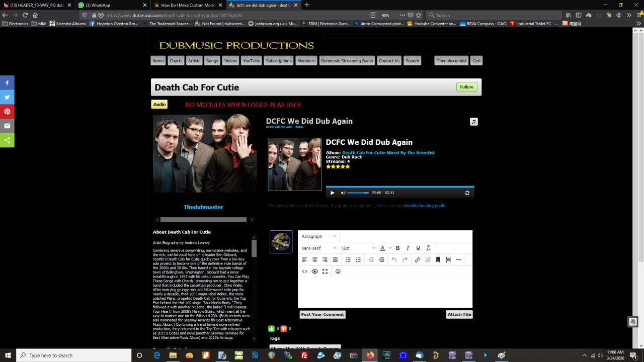This screenshot has width=644, height=362.
Task: Pin page on Pinterest from side bar
Action: tap(7, 112)
